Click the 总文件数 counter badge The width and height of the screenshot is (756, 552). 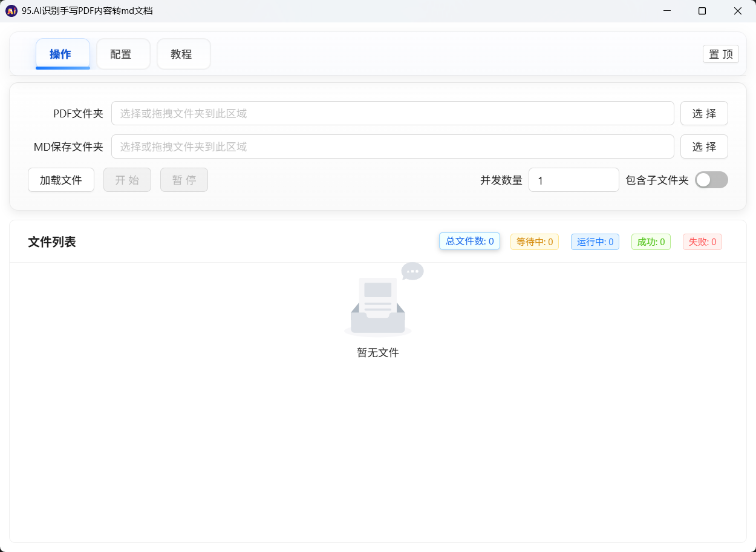(469, 241)
